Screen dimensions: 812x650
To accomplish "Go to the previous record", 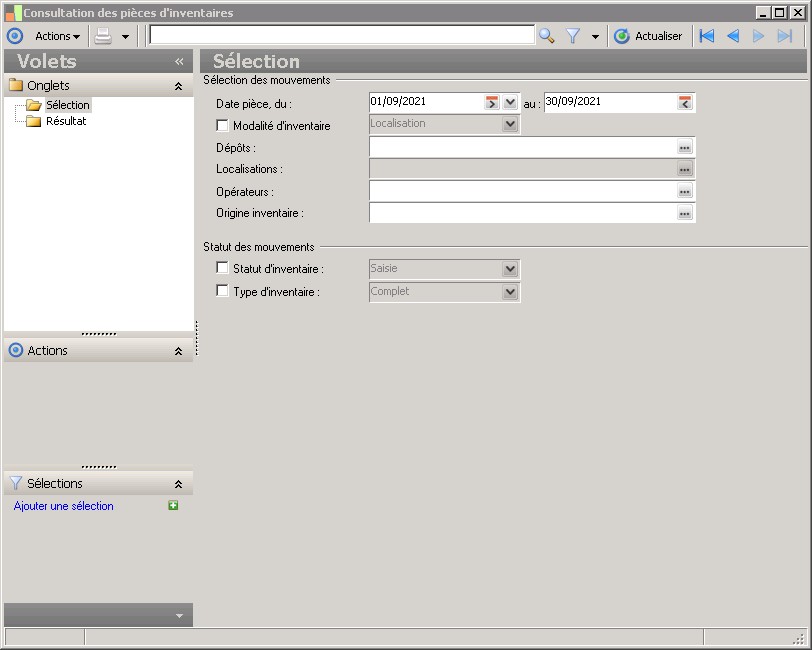I will 733,36.
